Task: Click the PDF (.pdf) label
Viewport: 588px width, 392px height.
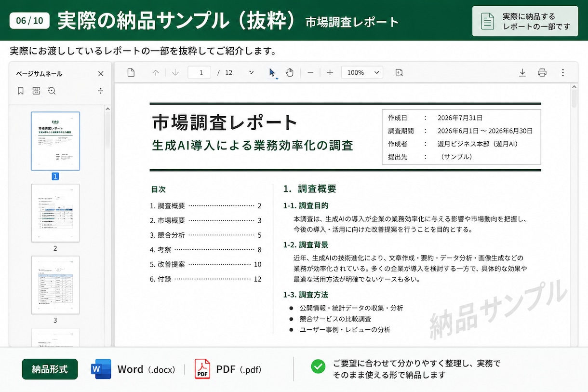Action: pyautogui.click(x=239, y=369)
